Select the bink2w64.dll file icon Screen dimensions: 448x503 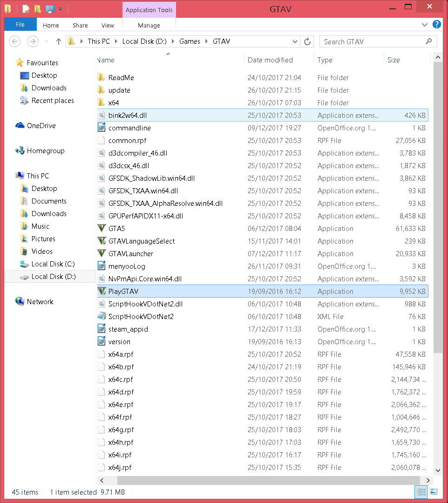[x=102, y=115]
